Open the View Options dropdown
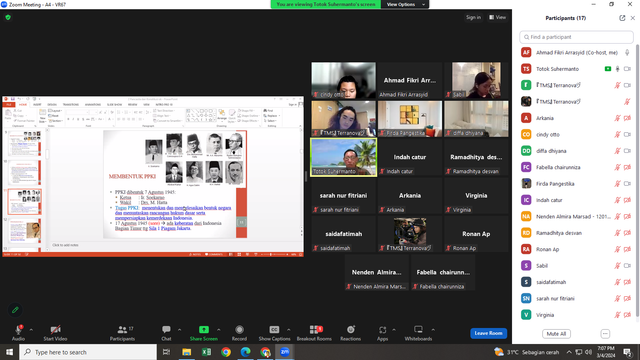The width and height of the screenshot is (640, 360). 405,4
